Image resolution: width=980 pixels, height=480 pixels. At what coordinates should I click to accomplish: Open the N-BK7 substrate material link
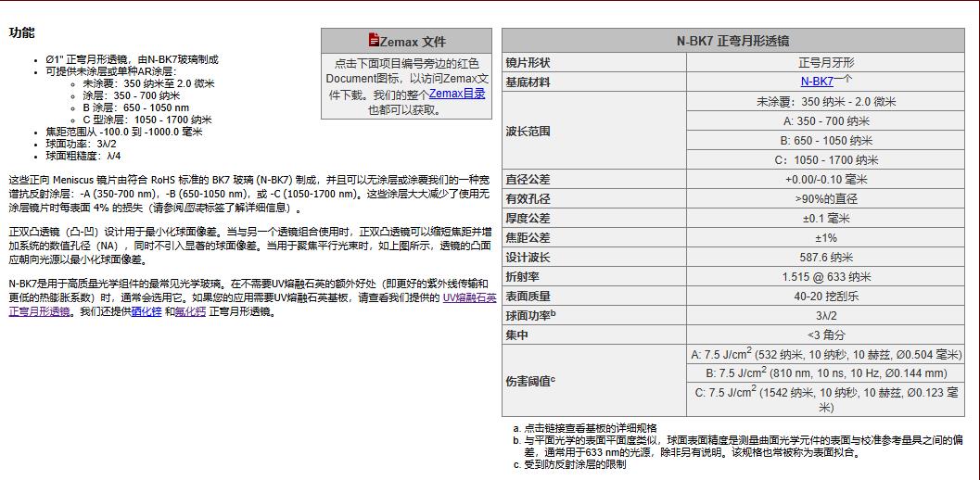[817, 82]
